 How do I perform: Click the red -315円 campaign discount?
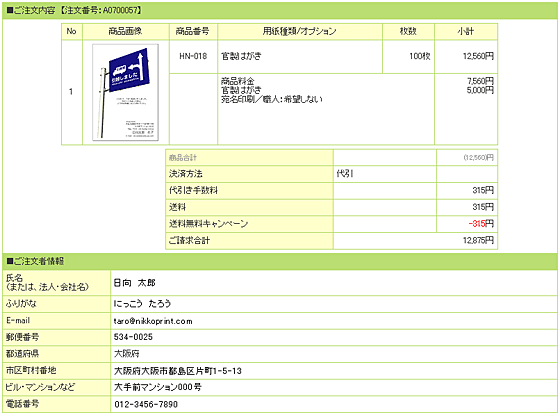tap(481, 224)
